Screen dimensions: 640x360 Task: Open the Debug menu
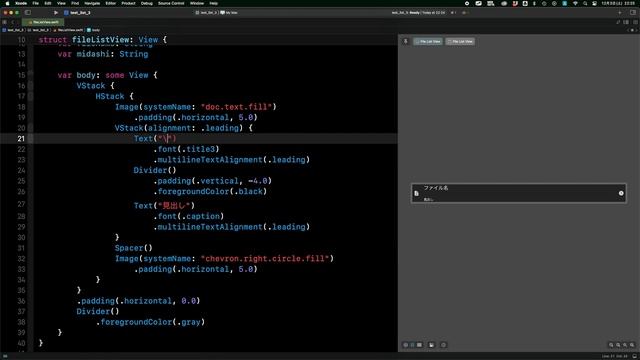(147, 3)
